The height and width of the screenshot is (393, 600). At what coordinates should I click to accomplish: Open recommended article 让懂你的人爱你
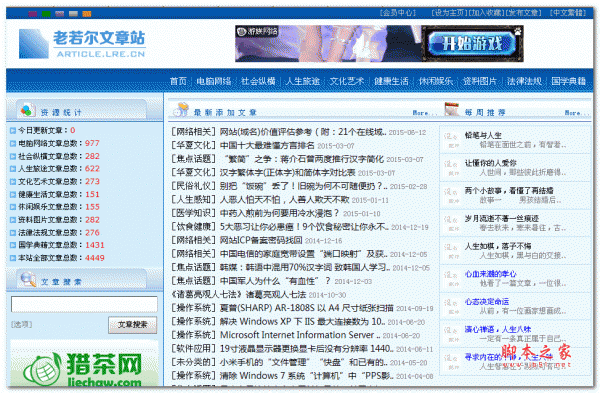(x=491, y=163)
